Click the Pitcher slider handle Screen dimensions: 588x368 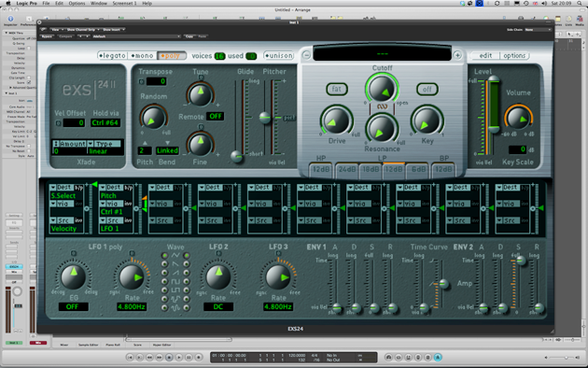(x=265, y=118)
